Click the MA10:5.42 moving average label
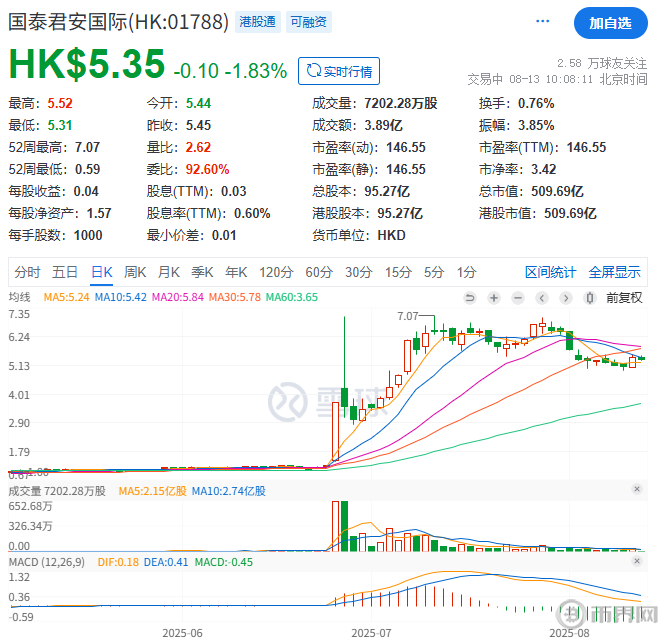 tap(121, 297)
